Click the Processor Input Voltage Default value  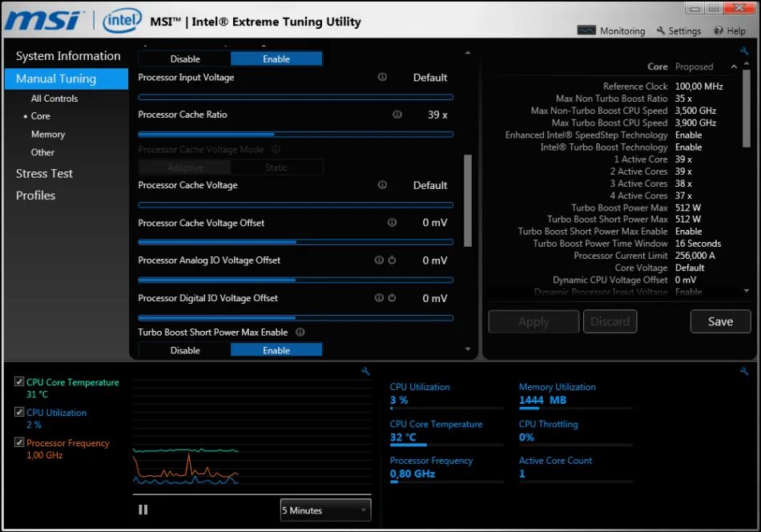point(430,77)
